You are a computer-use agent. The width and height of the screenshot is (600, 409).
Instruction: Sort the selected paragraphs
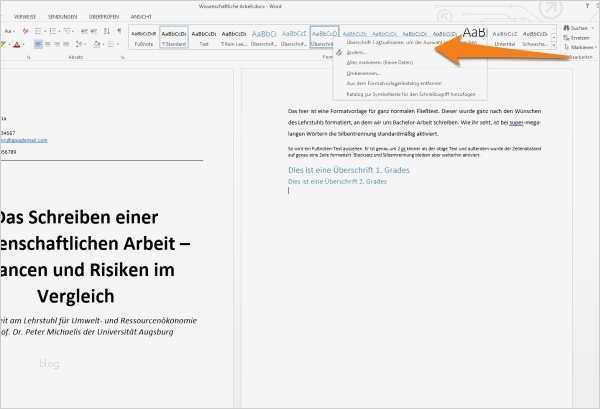(107, 31)
